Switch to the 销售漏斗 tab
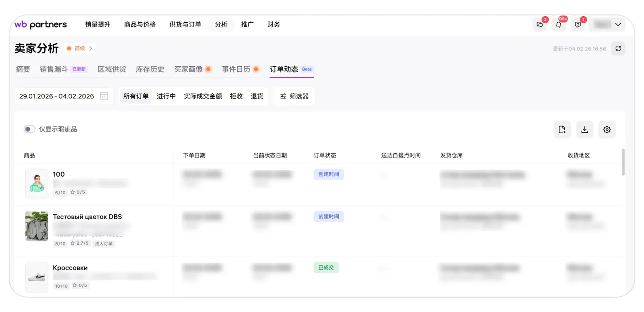644x312 pixels. tap(54, 69)
